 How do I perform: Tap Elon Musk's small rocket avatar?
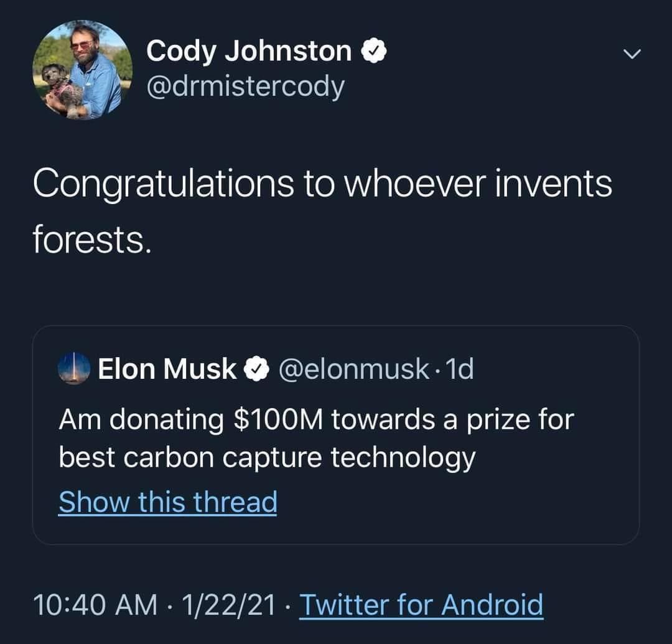click(x=74, y=369)
